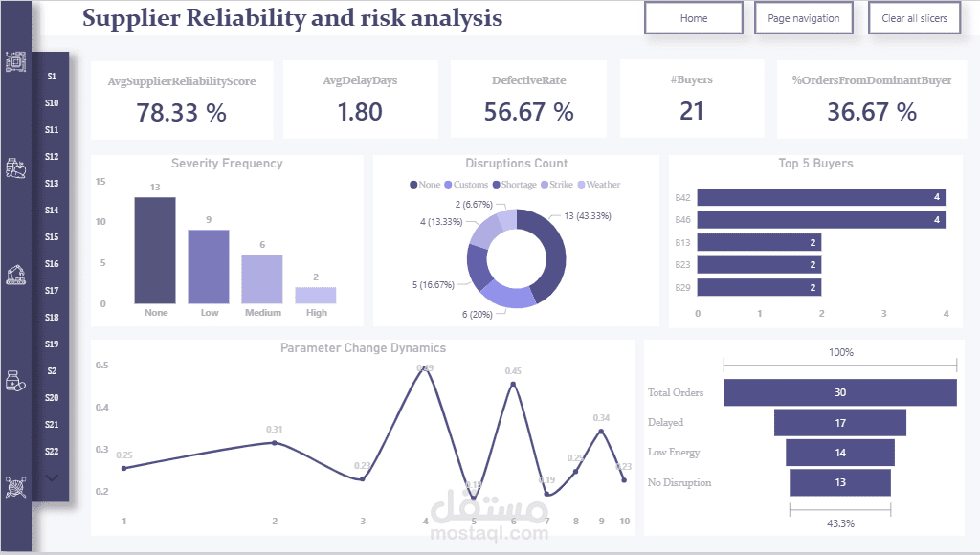Select the medicine bottle pharma icon
Screen dimensions: 980x555
pos(15,381)
